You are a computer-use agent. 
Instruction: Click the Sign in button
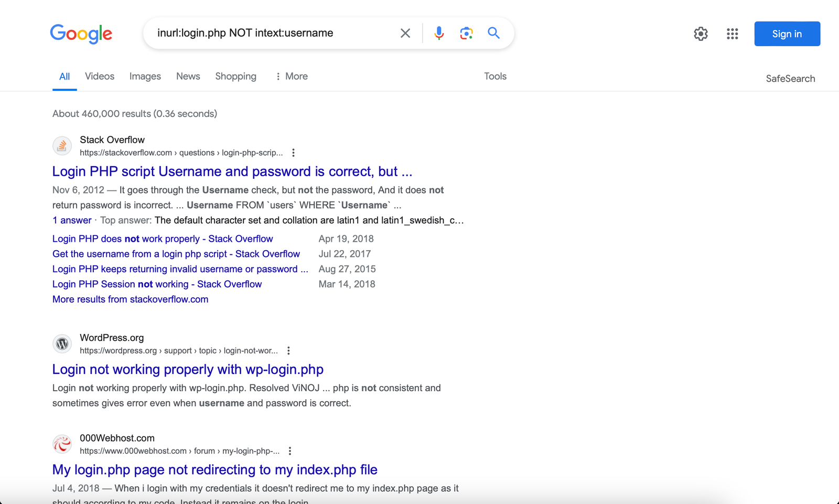pos(787,34)
